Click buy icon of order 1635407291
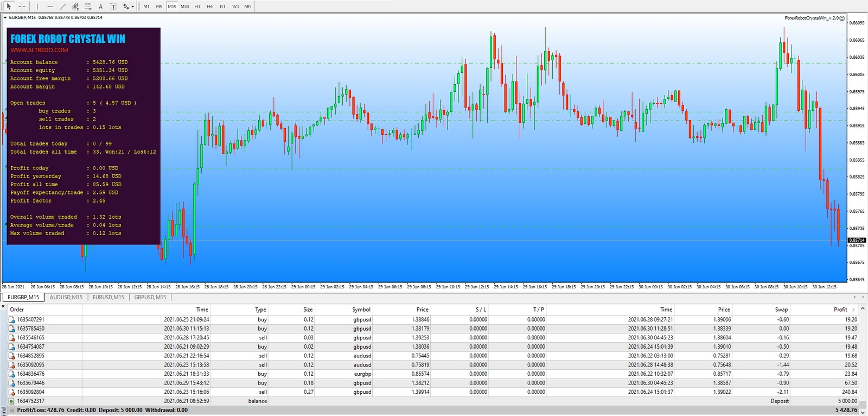 point(12,320)
